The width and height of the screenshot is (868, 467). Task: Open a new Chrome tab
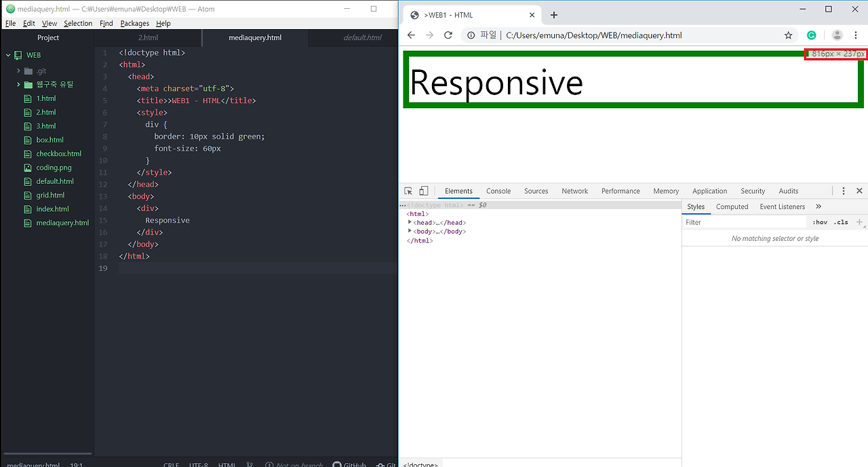click(554, 15)
